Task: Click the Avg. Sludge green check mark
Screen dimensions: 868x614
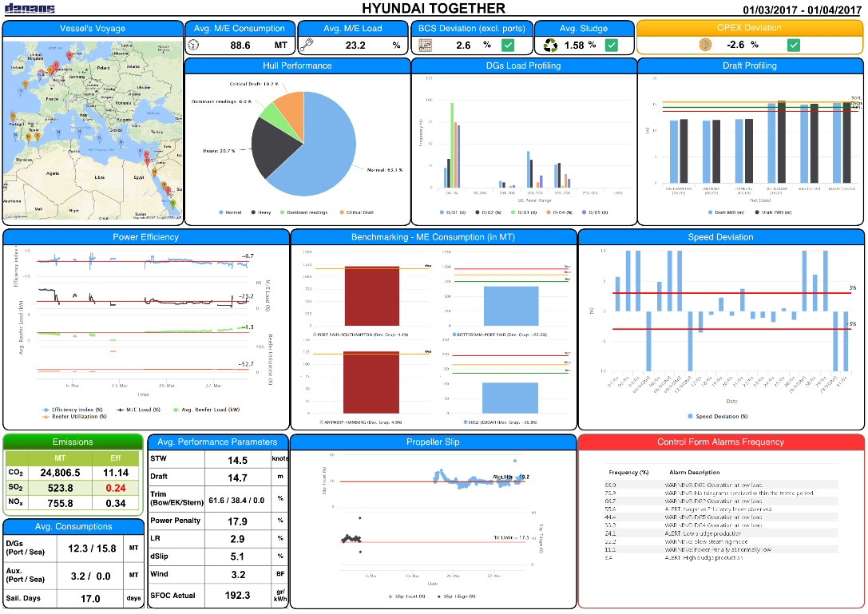Action: tap(611, 46)
